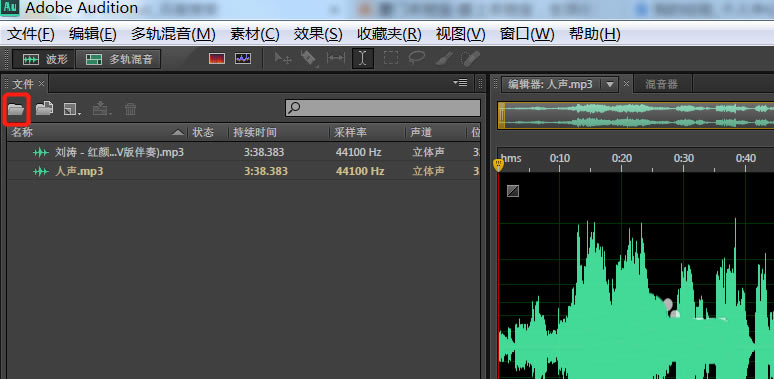This screenshot has width=774, height=379.
Task: Switch to Waveform (波形) view
Action: [43, 59]
